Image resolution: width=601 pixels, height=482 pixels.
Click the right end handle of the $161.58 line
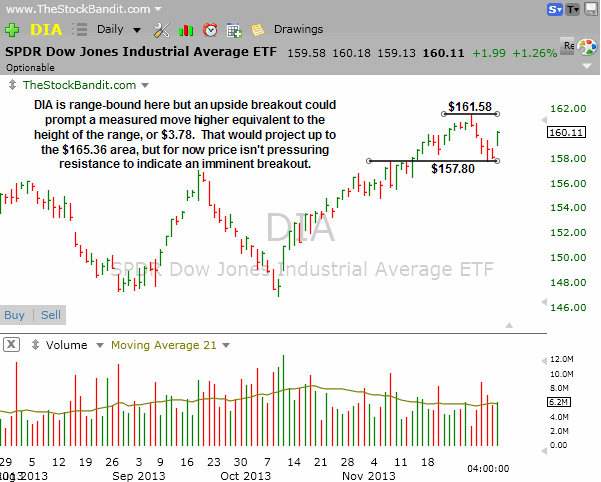pyautogui.click(x=497, y=114)
